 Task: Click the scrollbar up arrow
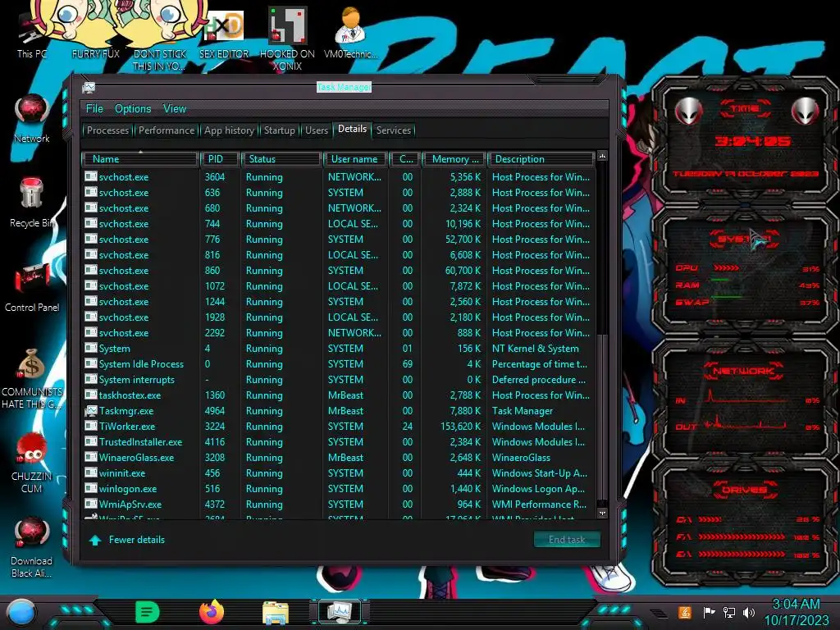(602, 156)
